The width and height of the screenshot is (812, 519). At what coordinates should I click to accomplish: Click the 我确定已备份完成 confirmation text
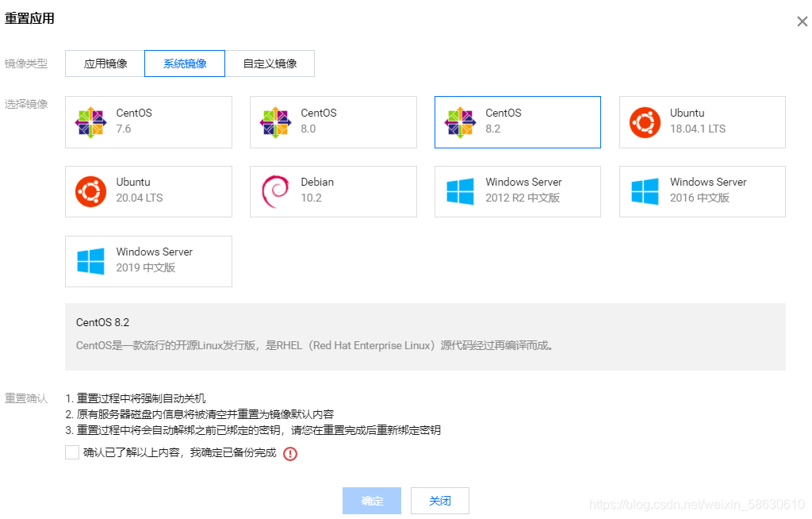(233, 452)
